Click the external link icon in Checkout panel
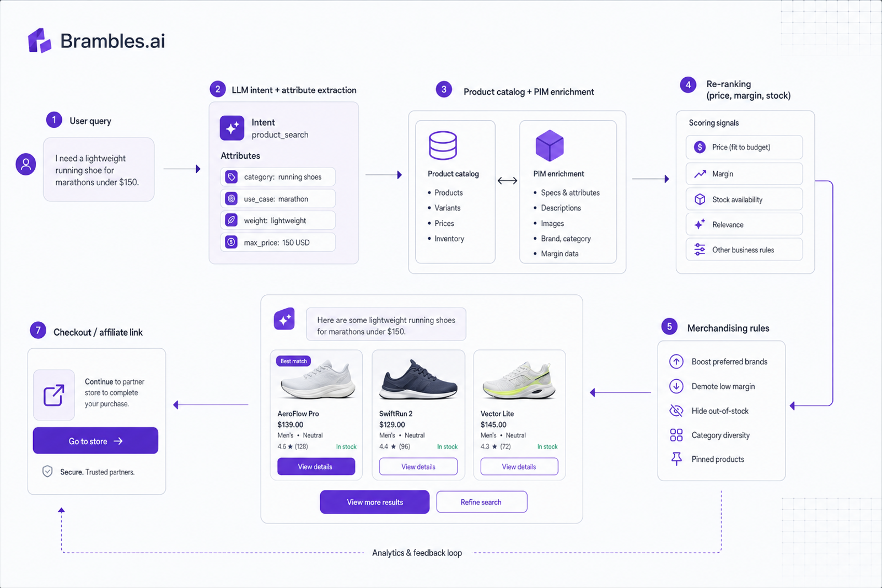This screenshot has width=882, height=588. point(53,395)
